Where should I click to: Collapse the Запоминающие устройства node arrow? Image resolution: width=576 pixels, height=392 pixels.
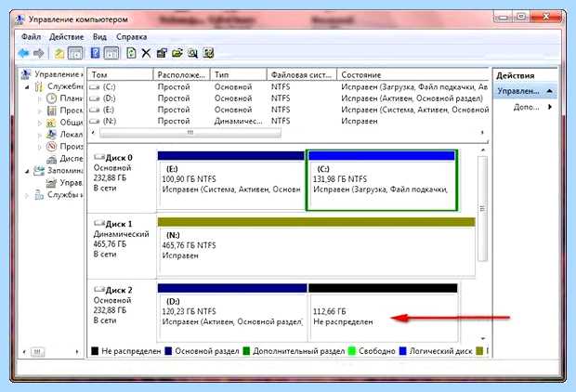click(x=27, y=171)
